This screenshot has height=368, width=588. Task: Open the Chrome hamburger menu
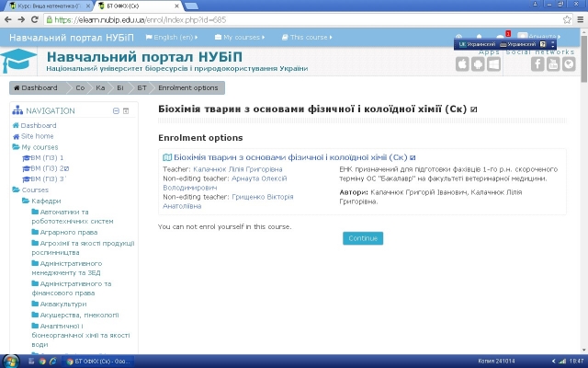coord(580,19)
